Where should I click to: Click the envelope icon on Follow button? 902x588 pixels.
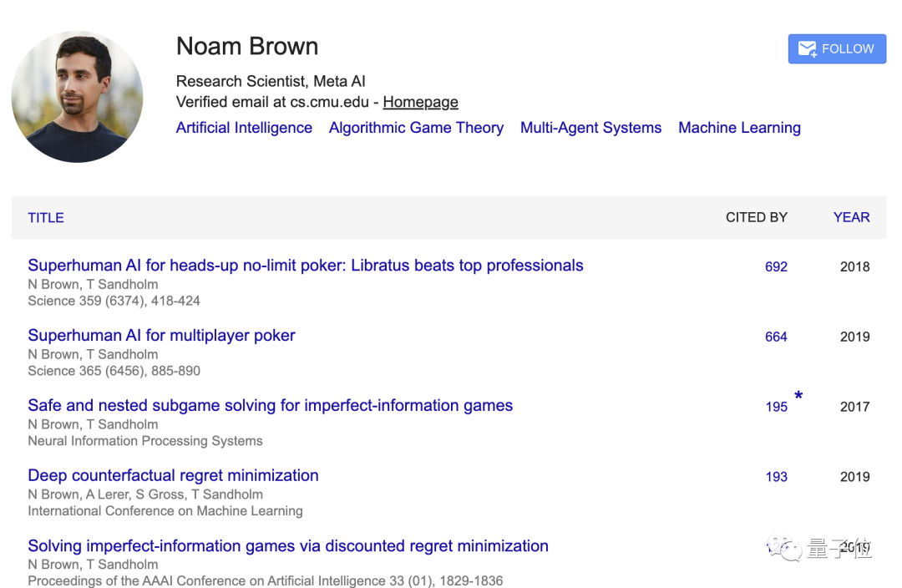[x=807, y=49]
